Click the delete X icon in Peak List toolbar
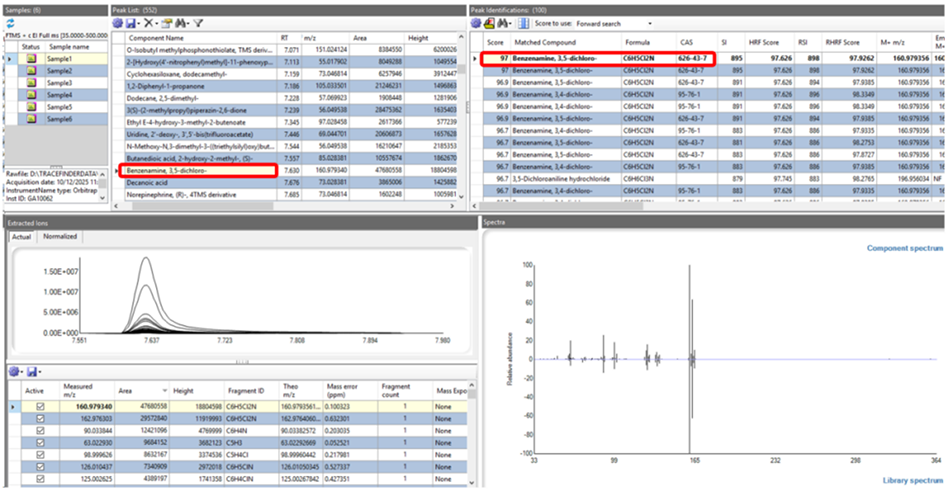The width and height of the screenshot is (950, 492). tap(148, 23)
